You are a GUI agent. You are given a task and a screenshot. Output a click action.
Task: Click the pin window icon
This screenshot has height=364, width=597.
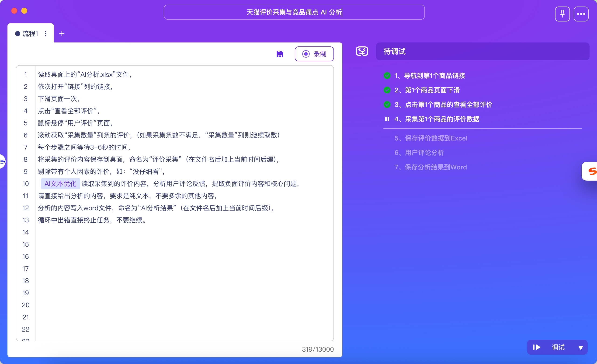pyautogui.click(x=562, y=14)
